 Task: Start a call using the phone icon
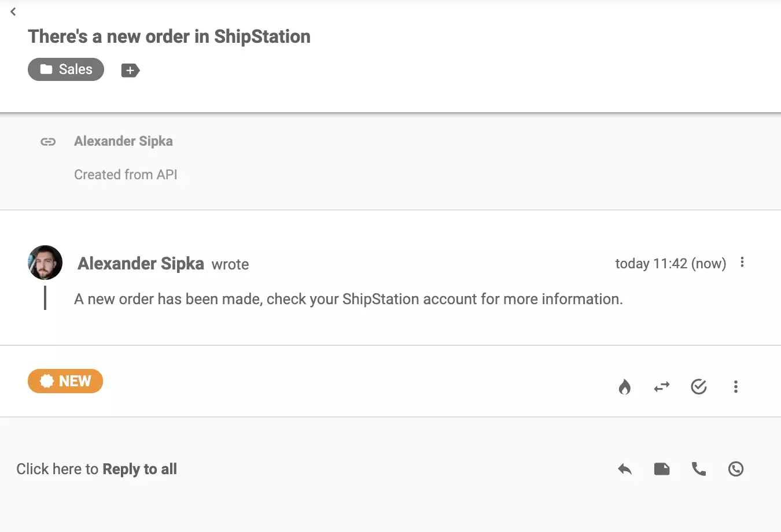click(x=699, y=469)
